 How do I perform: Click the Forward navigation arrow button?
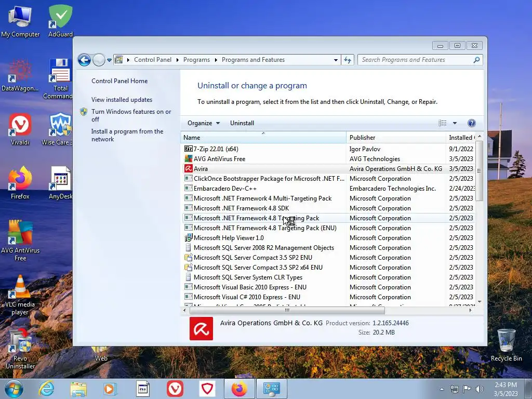coord(99,60)
